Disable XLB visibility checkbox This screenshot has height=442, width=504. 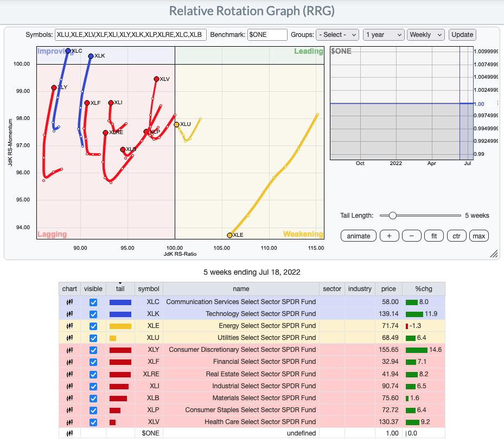[x=93, y=398]
